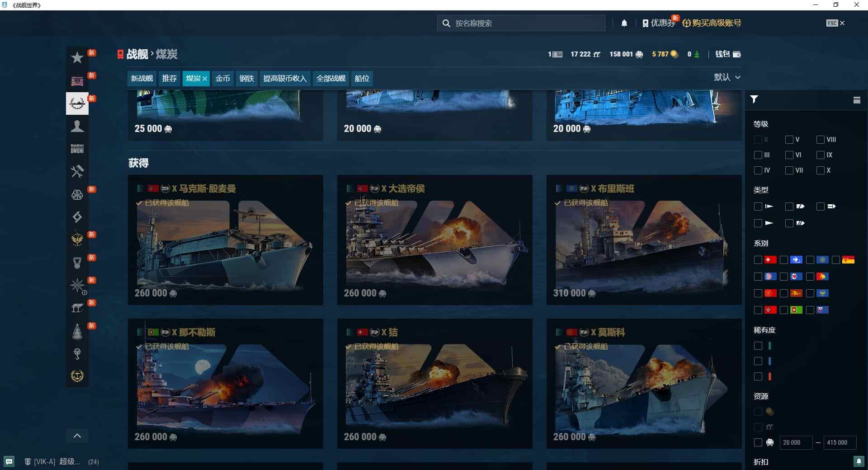Open the medal award icon in sidebar
Image resolution: width=868 pixels, height=470 pixels.
pyautogui.click(x=77, y=263)
